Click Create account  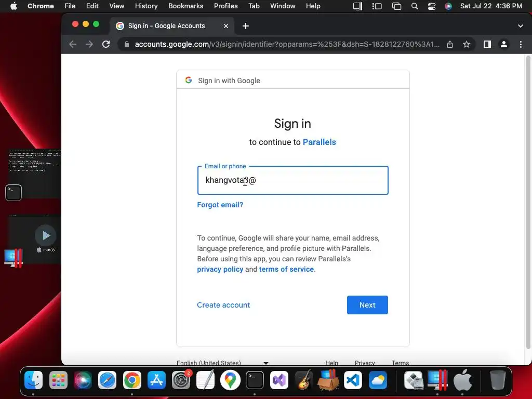[x=223, y=305]
